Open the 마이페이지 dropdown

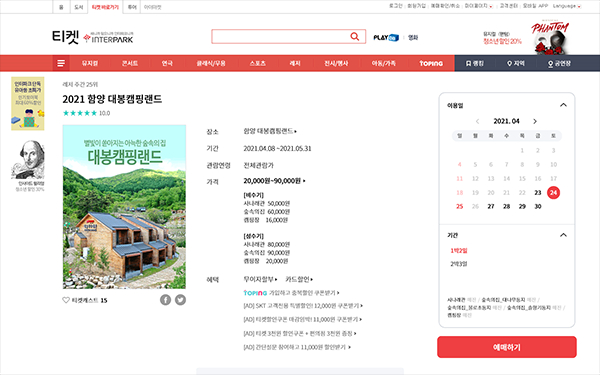[x=478, y=6]
